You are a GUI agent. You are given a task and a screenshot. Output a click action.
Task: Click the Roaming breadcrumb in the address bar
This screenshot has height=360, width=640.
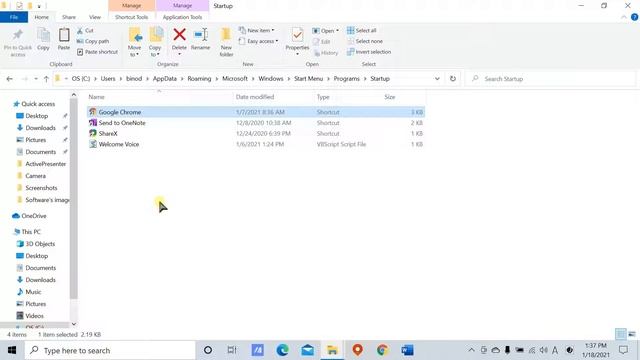(x=199, y=79)
